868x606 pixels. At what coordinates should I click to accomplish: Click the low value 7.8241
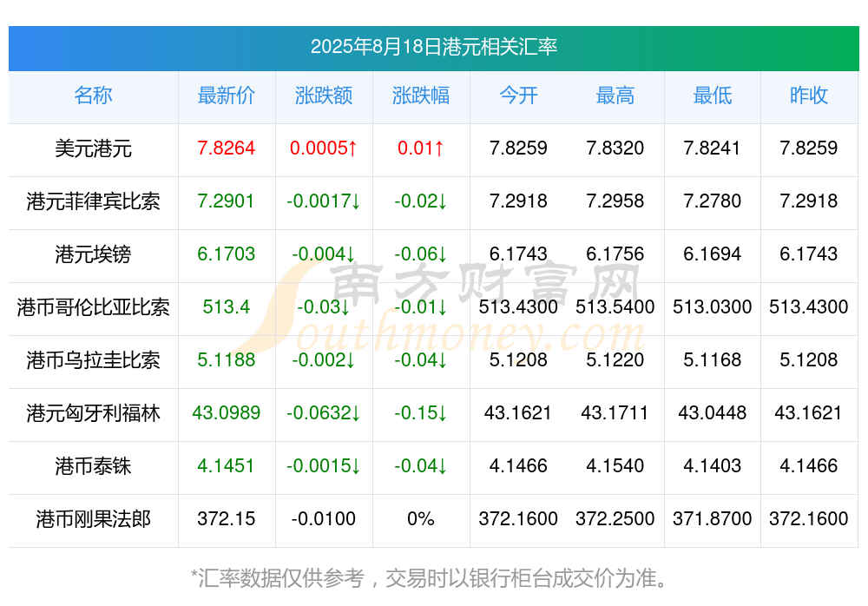point(712,148)
